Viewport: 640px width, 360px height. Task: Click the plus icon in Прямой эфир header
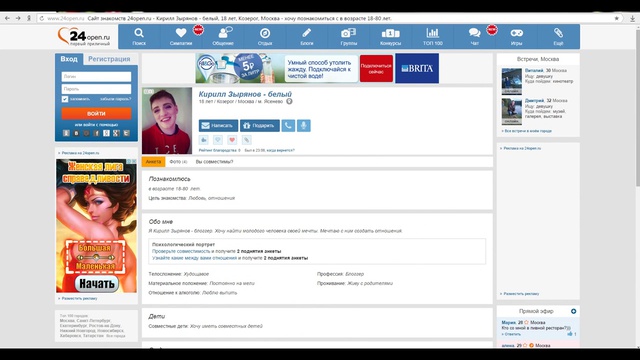pos(573,311)
